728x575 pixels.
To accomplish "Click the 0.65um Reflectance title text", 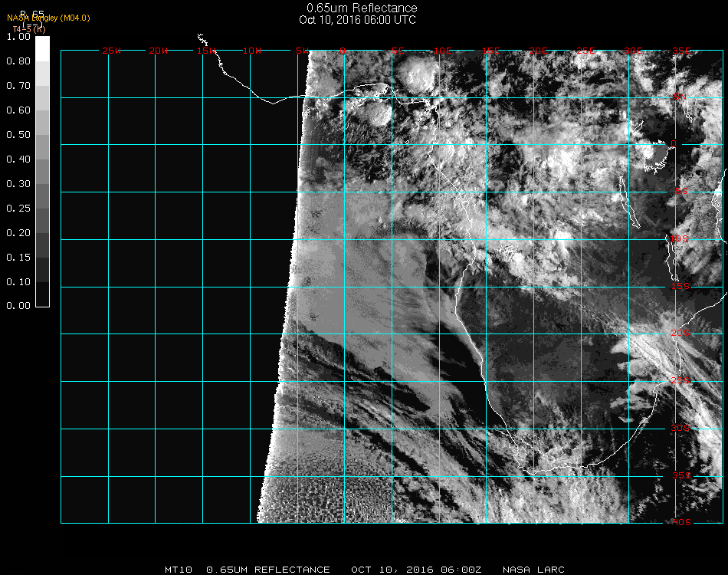I will [x=362, y=8].
